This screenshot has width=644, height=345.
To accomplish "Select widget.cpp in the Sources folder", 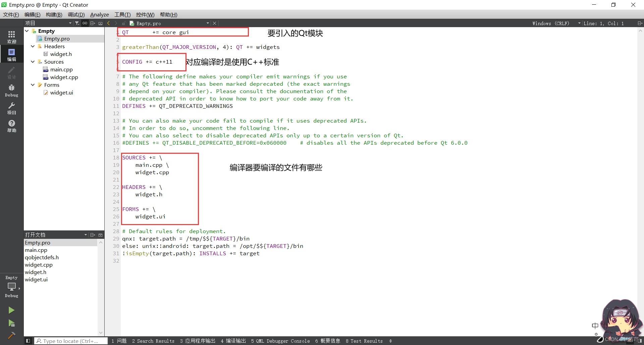I will click(64, 77).
